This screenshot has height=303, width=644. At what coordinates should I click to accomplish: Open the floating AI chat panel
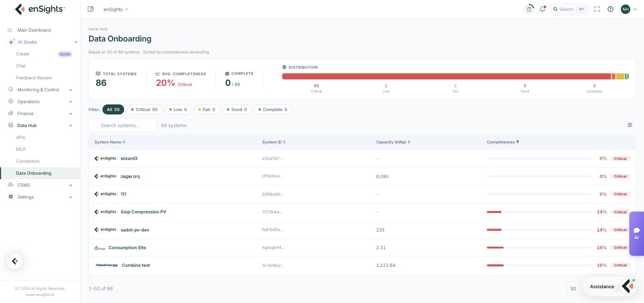pos(637,234)
